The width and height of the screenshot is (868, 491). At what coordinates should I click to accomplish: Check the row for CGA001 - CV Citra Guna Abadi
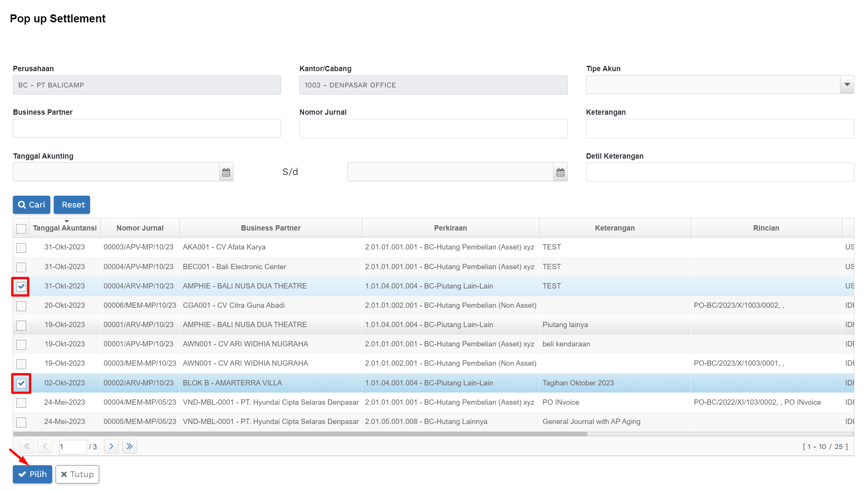(x=21, y=306)
